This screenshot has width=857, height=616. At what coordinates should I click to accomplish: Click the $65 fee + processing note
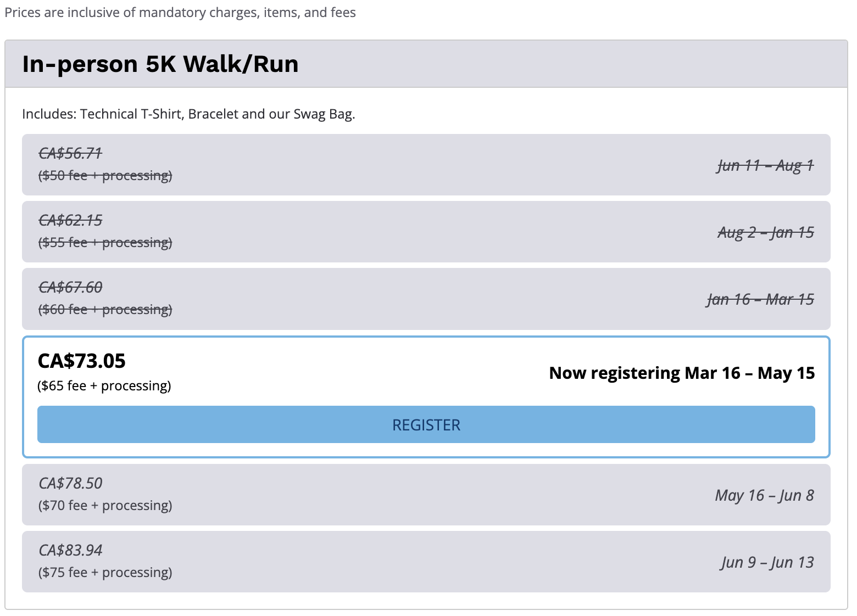point(104,385)
